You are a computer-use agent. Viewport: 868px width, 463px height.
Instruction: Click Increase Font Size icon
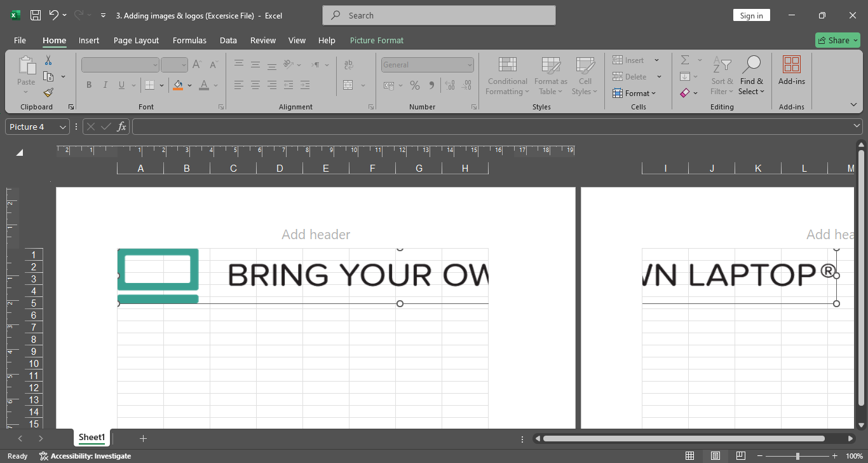(x=197, y=64)
